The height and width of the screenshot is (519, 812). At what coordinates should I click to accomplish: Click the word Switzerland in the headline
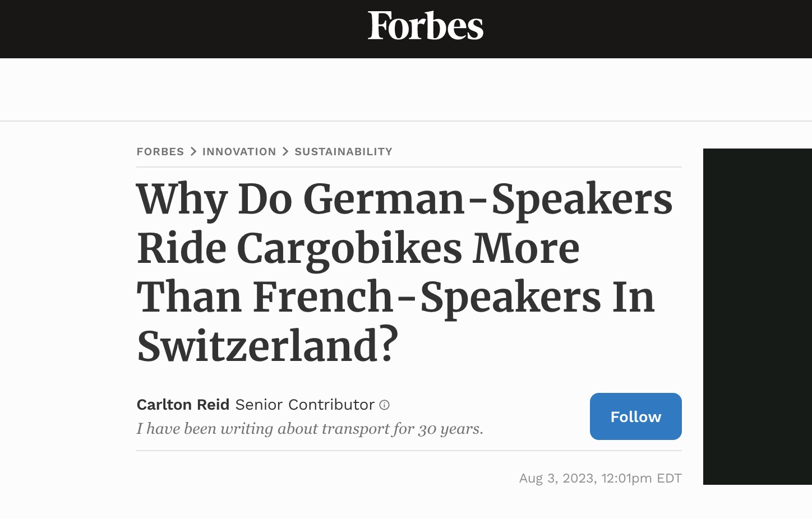pyautogui.click(x=267, y=346)
